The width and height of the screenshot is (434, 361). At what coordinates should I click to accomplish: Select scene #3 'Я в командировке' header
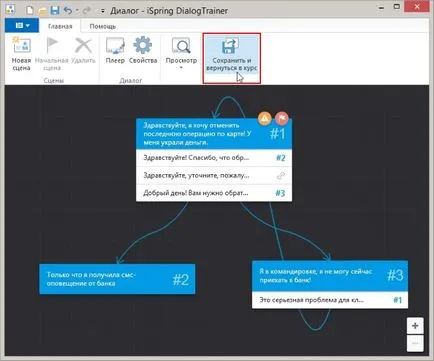pos(330,276)
